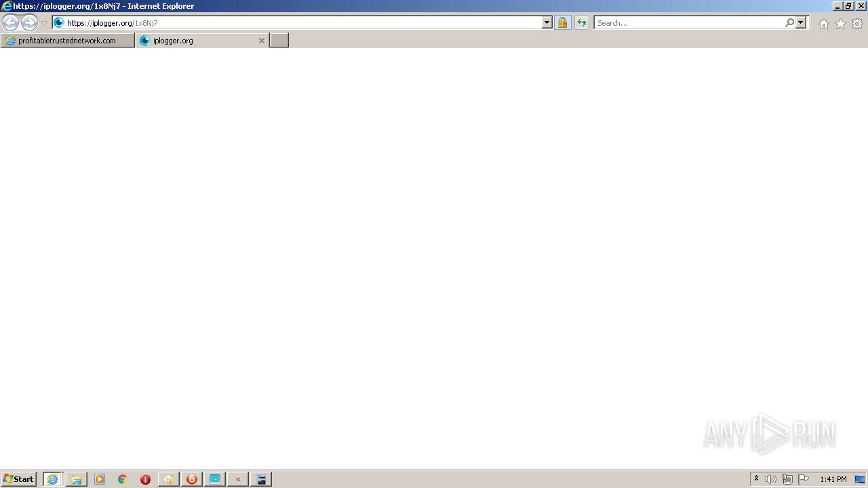Click the Internet Explorer taskbar icon

pos(53,479)
